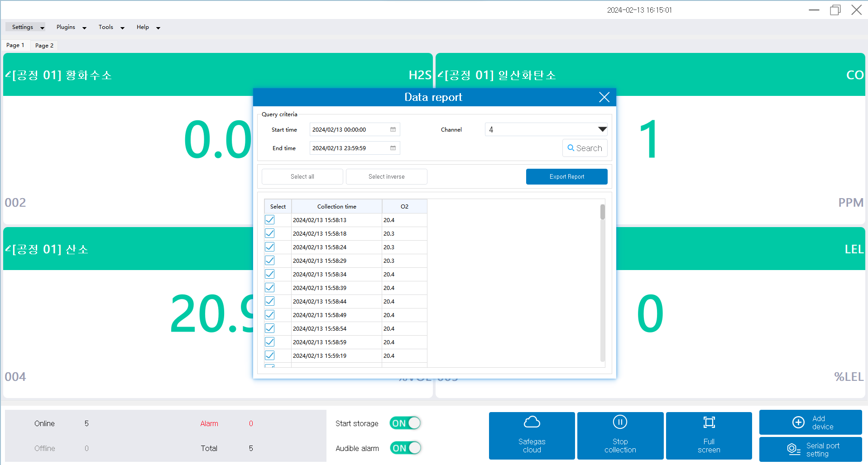Screen dimensions: 868x465
Task: Open Start time calendar picker icon
Action: point(393,130)
